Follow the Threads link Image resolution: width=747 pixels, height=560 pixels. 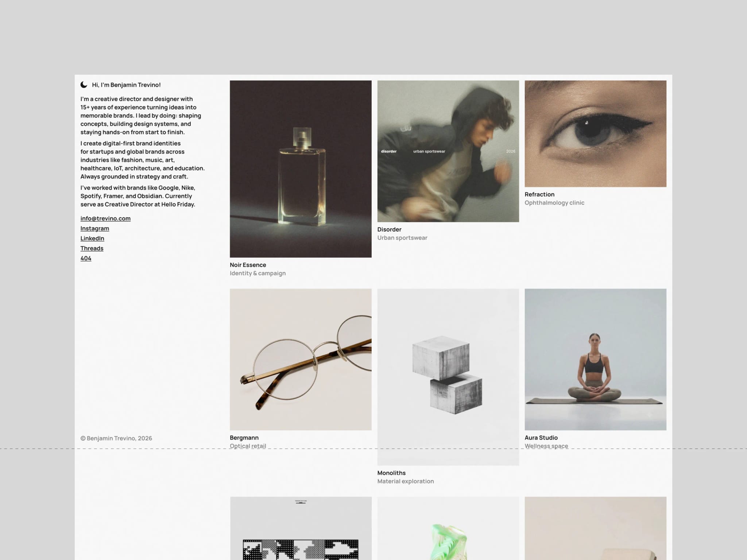(92, 248)
